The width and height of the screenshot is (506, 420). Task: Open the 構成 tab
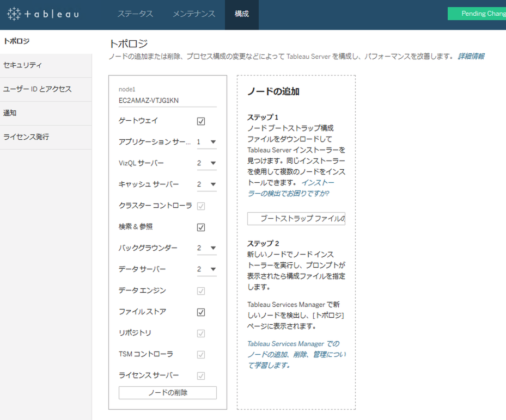pyautogui.click(x=241, y=15)
